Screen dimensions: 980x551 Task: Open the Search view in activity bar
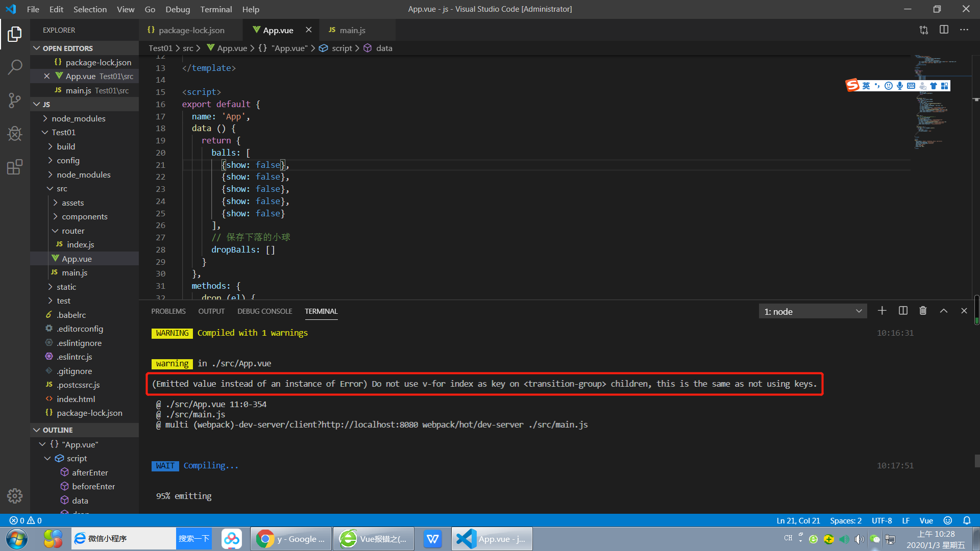[15, 67]
